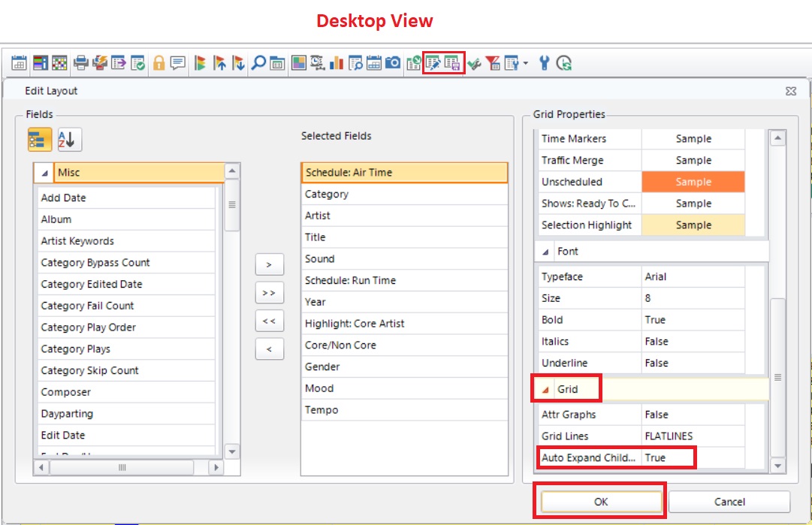
Task: Select the Print icon
Action: click(x=80, y=64)
